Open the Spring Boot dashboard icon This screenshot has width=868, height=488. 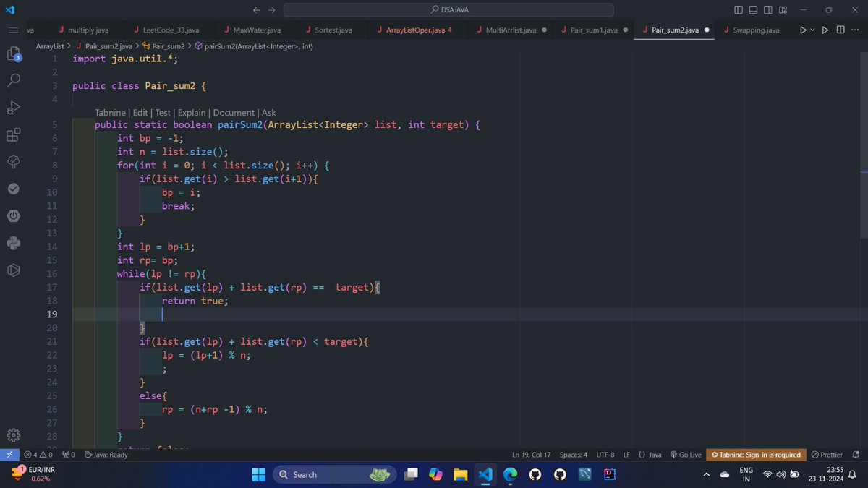[13, 215]
